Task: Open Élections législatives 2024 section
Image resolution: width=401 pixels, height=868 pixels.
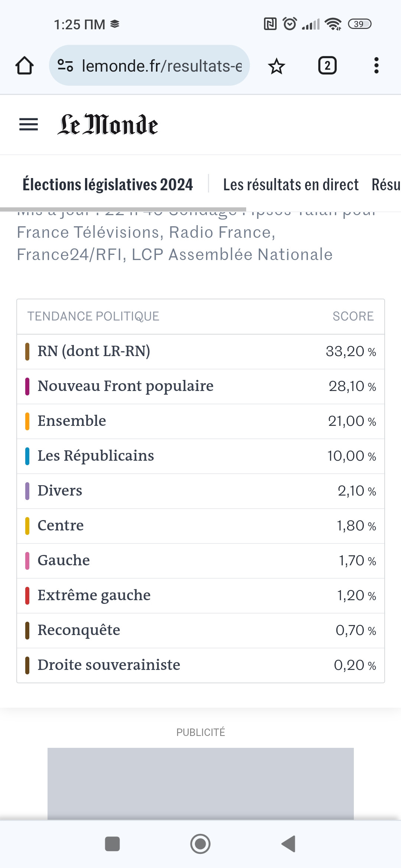Action: [108, 184]
